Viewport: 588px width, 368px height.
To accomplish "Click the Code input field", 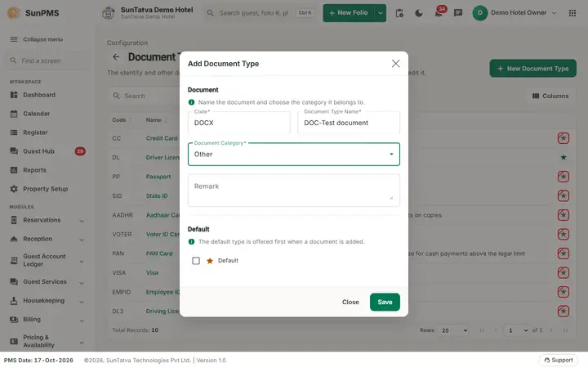I will click(238, 123).
